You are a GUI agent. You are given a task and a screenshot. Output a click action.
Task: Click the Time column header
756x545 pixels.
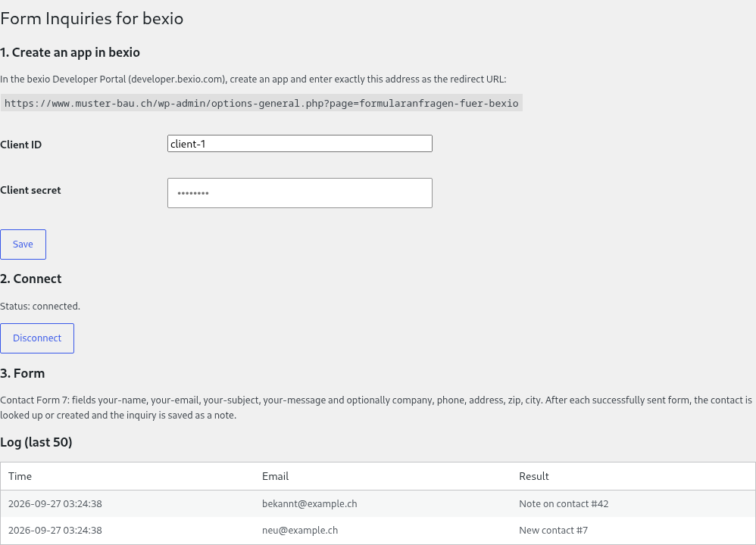(x=20, y=476)
